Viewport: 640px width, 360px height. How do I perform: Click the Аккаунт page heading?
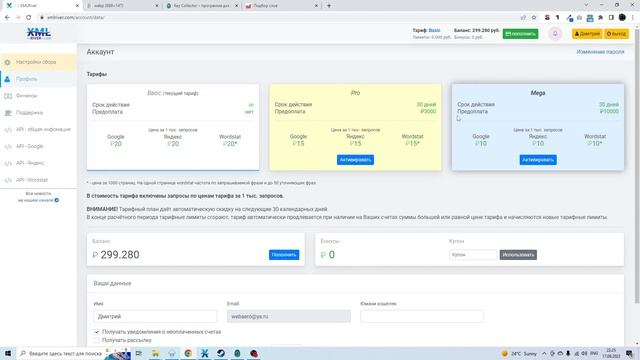pos(100,52)
